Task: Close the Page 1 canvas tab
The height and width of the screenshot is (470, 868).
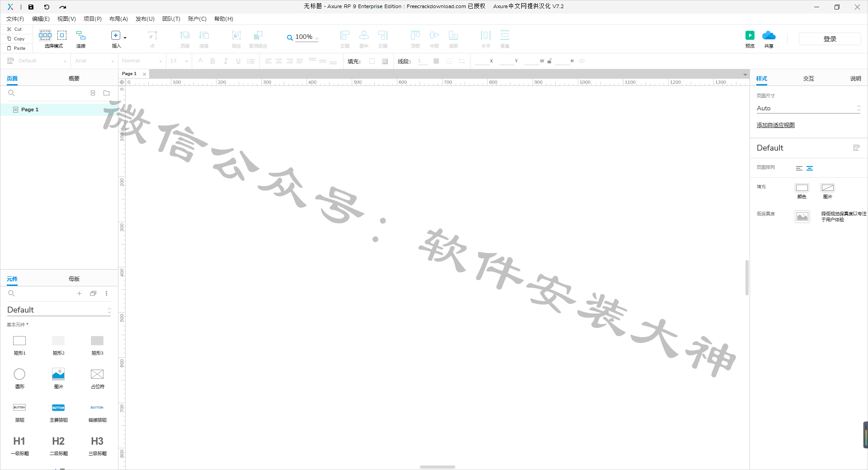Action: pyautogui.click(x=145, y=74)
